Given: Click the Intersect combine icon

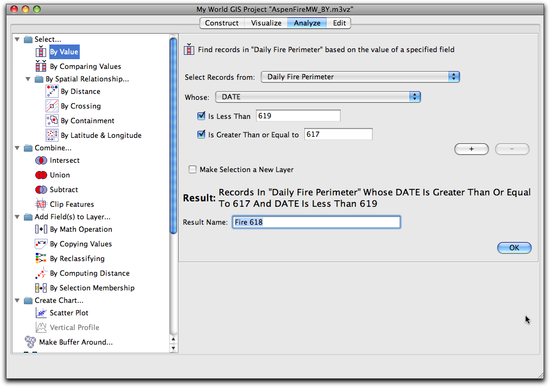Looking at the screenshot, I should [x=41, y=160].
